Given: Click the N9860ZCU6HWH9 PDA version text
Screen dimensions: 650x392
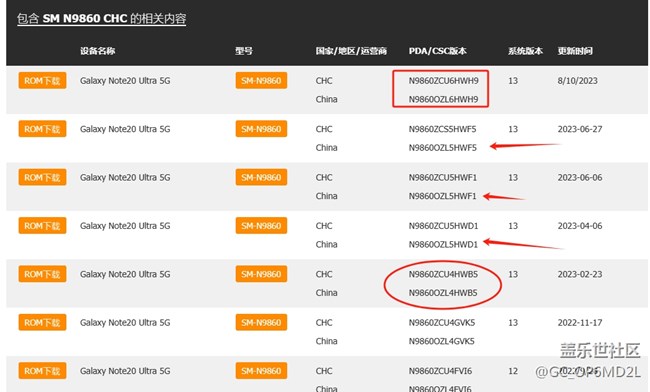Looking at the screenshot, I should pos(444,81).
